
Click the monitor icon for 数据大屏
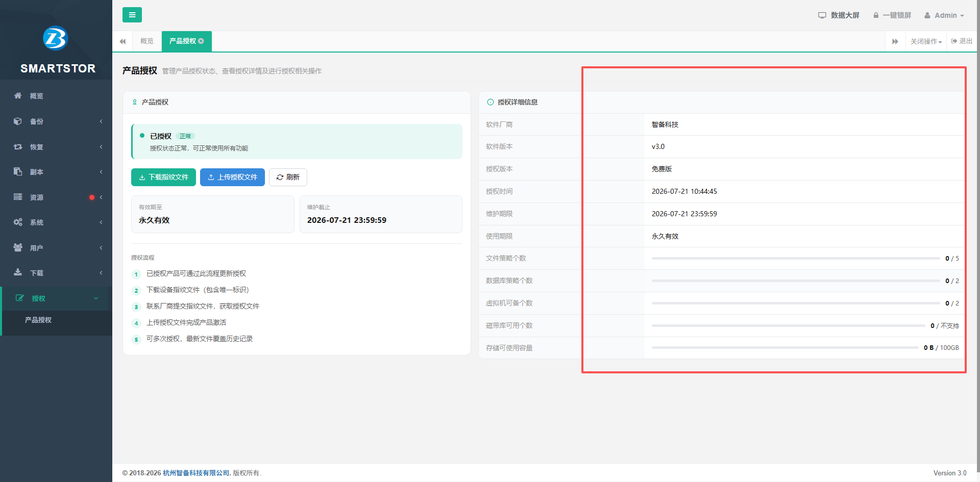(822, 15)
